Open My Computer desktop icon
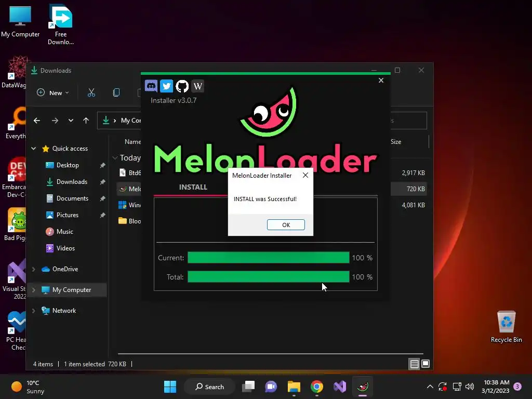 click(20, 22)
